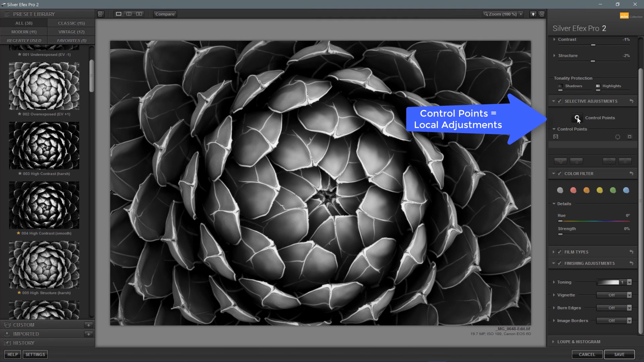Expand the Structure sub-sliders
The image size is (644, 362).
point(554,55)
